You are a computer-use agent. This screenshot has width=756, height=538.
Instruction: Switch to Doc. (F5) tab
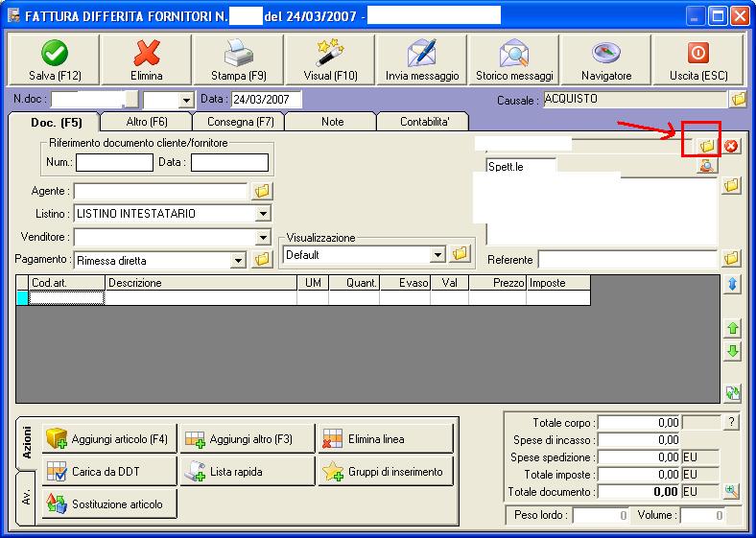pos(57,123)
